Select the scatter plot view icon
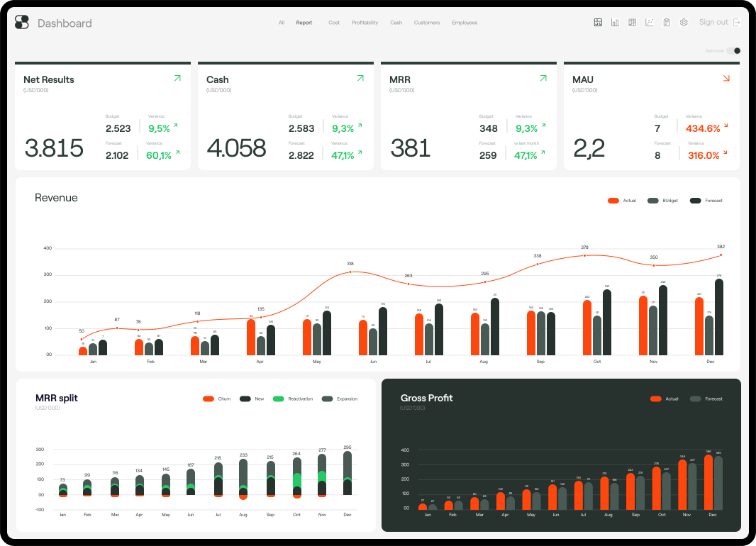This screenshot has width=756, height=546. (650, 22)
